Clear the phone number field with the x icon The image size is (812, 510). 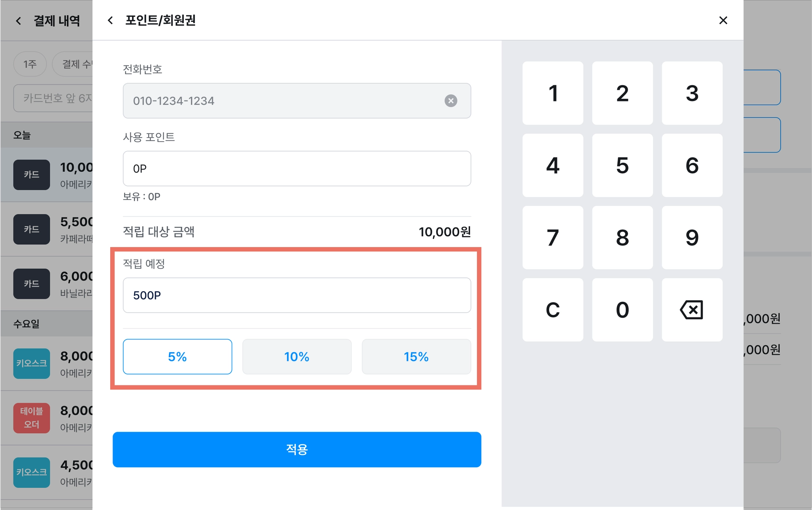[x=450, y=101]
